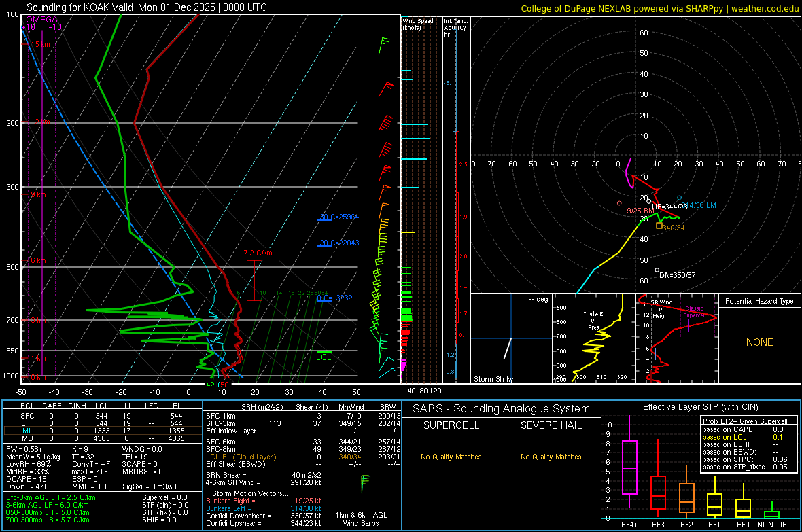Click the 'Corfidi Upshear = 344/23 kt' line
This screenshot has height=532, width=802.
(x=264, y=523)
